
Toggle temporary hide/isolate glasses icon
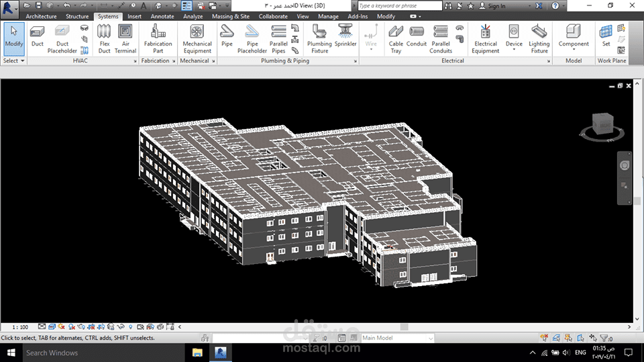tap(120, 326)
